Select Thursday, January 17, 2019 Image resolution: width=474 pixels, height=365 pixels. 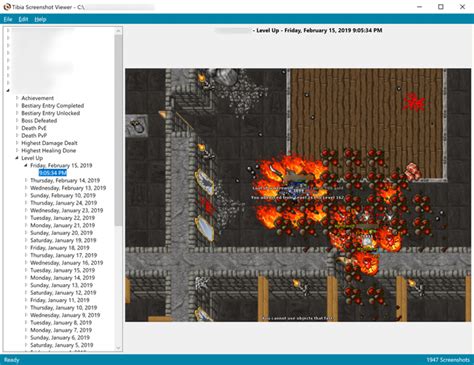64,255
